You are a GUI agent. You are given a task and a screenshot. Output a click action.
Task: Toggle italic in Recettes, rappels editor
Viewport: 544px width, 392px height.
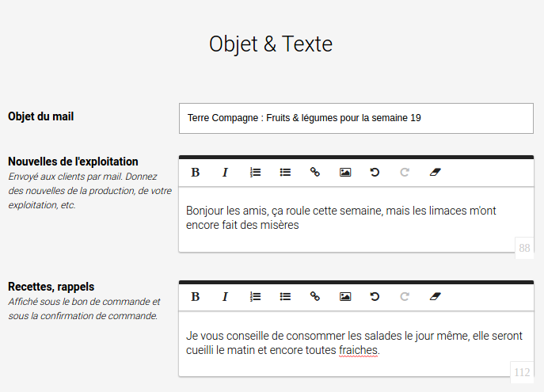pos(225,297)
